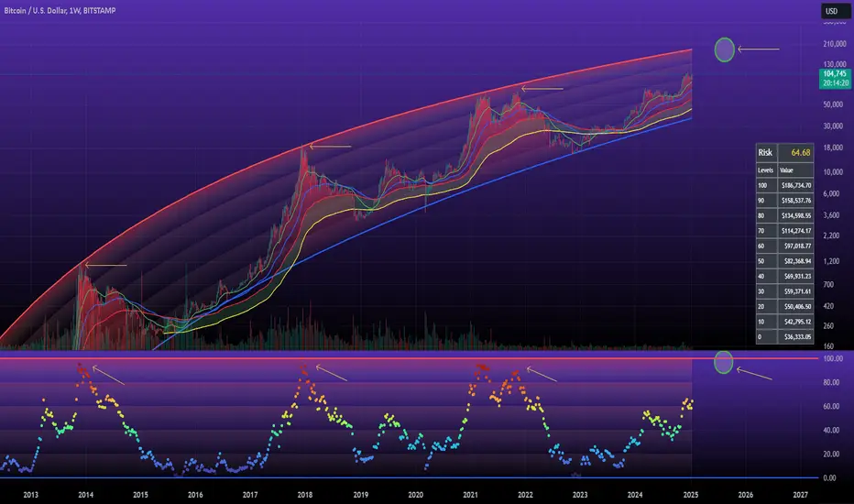The image size is (854, 504).
Task: Click the 20:14:20 candle countdown timer
Action: pos(836,82)
